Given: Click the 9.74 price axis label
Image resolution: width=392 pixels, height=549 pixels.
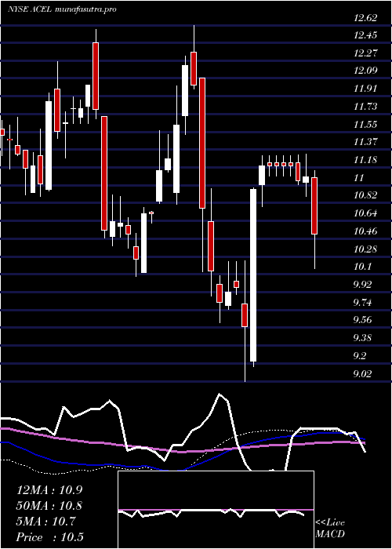Looking at the screenshot, I should tap(362, 302).
